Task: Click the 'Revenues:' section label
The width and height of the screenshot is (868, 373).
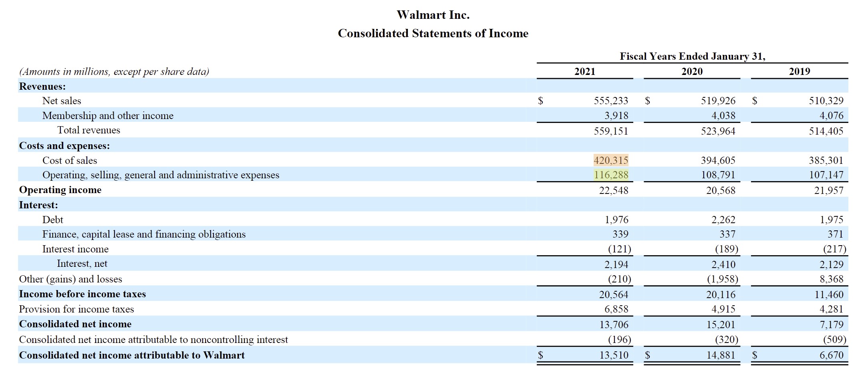Action: pyautogui.click(x=42, y=86)
